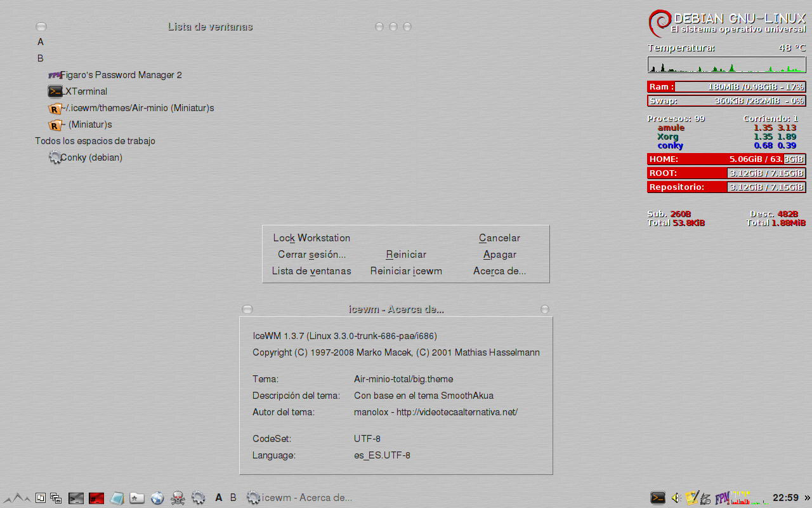Click Reiniciar icewm option

406,271
